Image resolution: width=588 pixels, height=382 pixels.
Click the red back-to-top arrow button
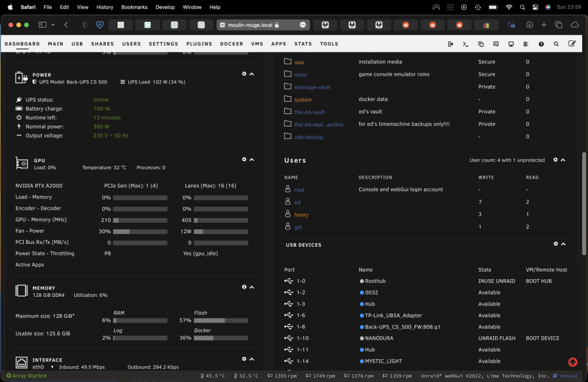pyautogui.click(x=573, y=362)
